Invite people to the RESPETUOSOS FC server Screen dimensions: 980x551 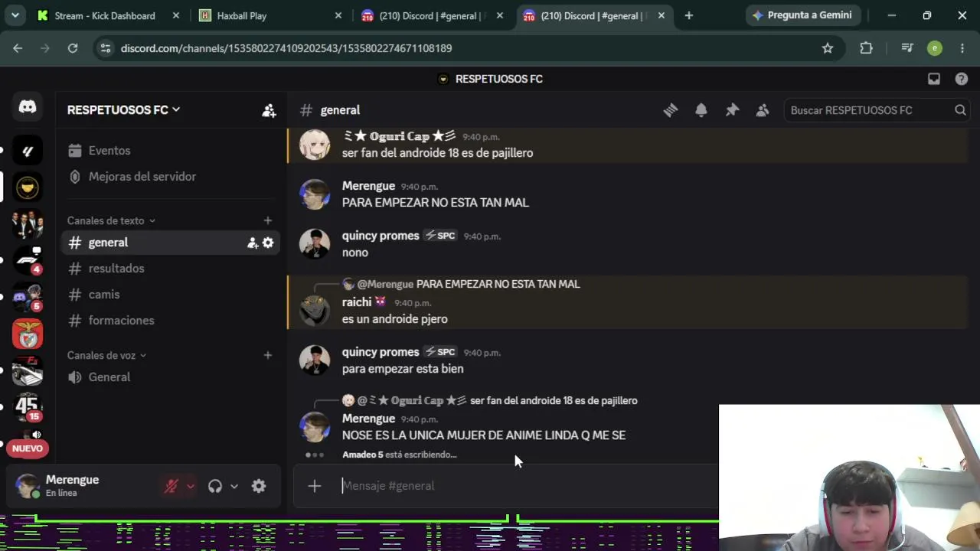point(269,110)
